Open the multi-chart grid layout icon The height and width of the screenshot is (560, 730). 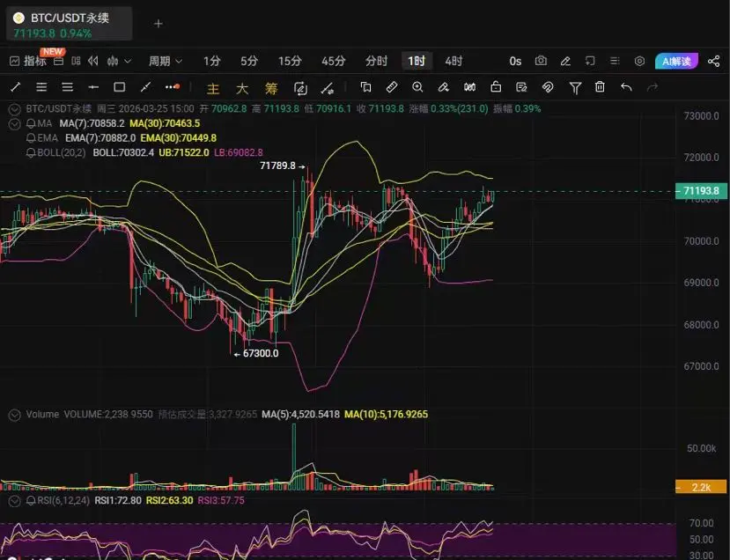click(76, 61)
